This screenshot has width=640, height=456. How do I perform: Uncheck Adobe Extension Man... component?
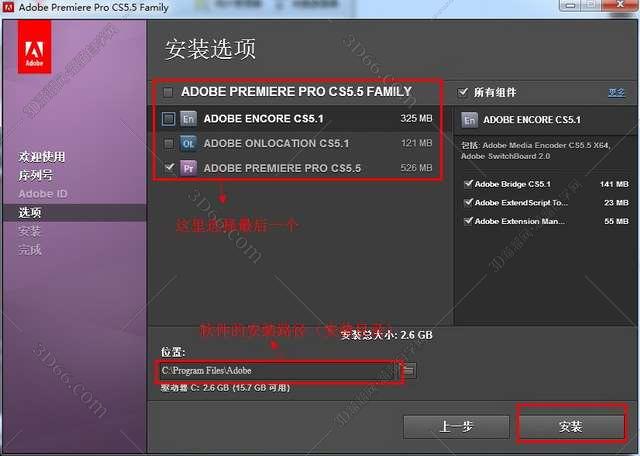(x=468, y=221)
